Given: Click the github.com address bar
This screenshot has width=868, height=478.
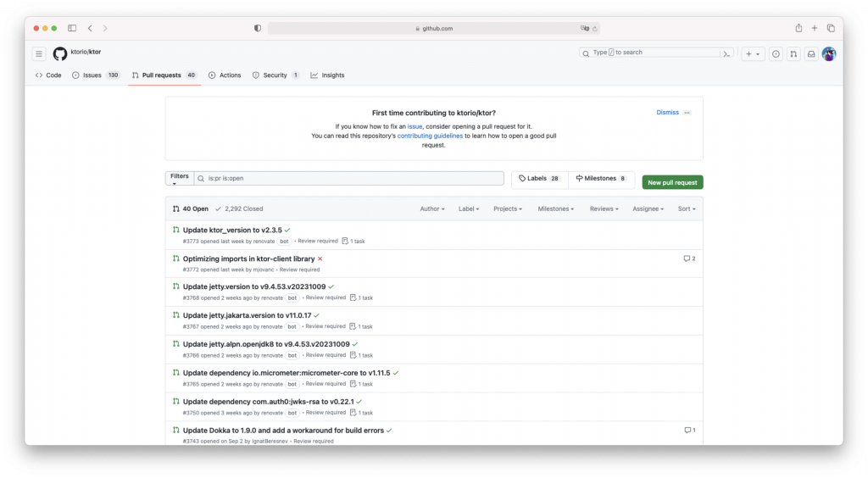Looking at the screenshot, I should click(x=433, y=28).
